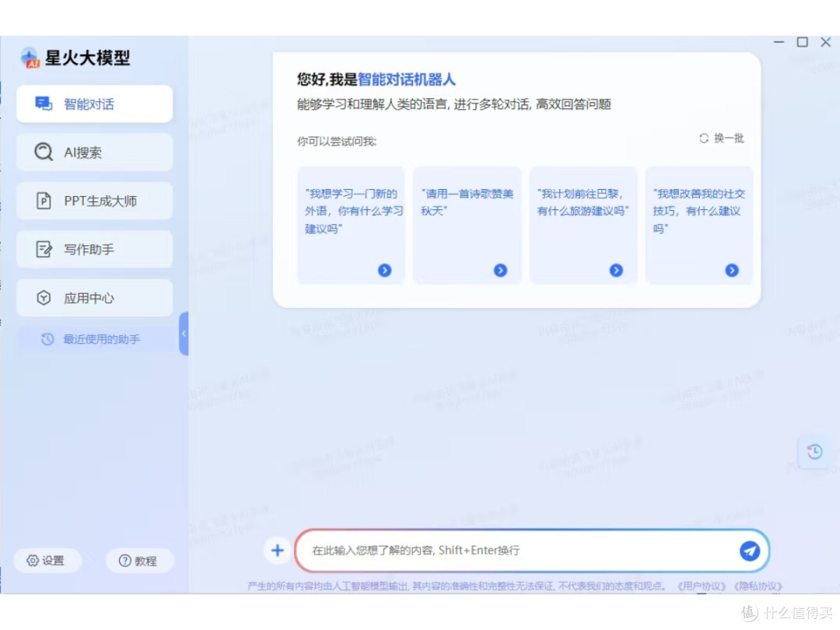Minimize the 星火大模型 window
Image resolution: width=840 pixels, height=630 pixels.
[x=779, y=42]
